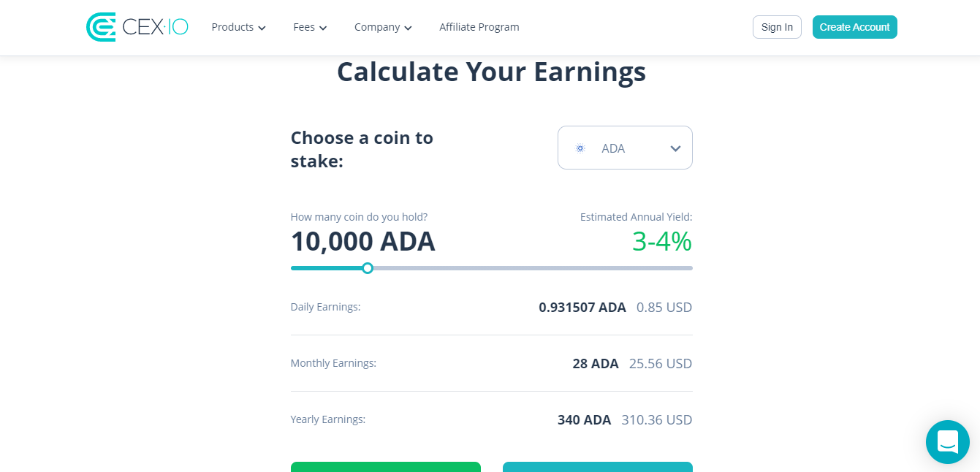Viewport: 980px width, 472px height.
Task: Expand the coin selector dropdown arrow
Action: [675, 148]
